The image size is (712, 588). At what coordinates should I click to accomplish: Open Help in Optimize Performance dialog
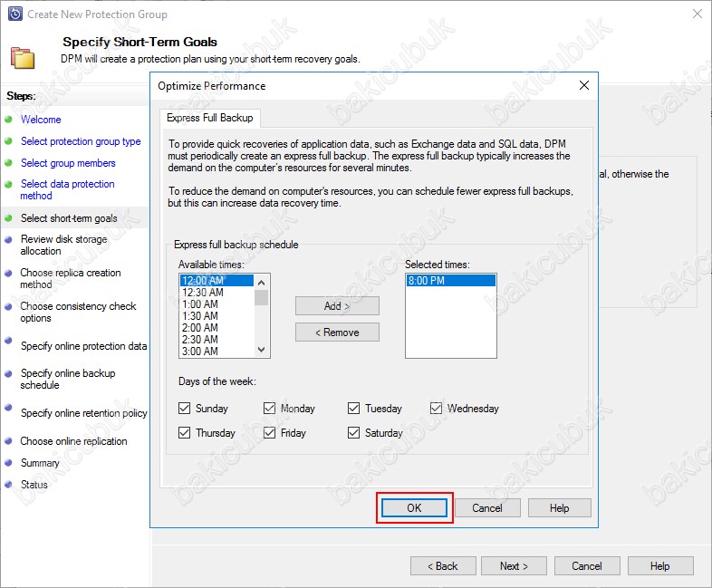[x=560, y=507]
